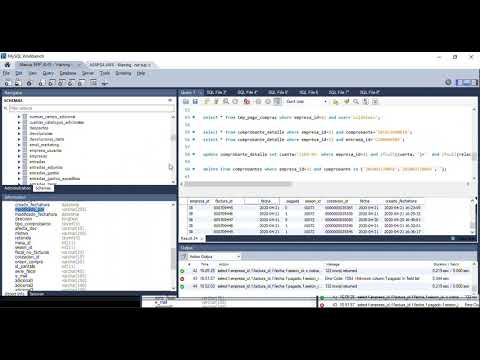
Task: Click the SQL editor horizontal scrollbar
Action: coord(238,184)
